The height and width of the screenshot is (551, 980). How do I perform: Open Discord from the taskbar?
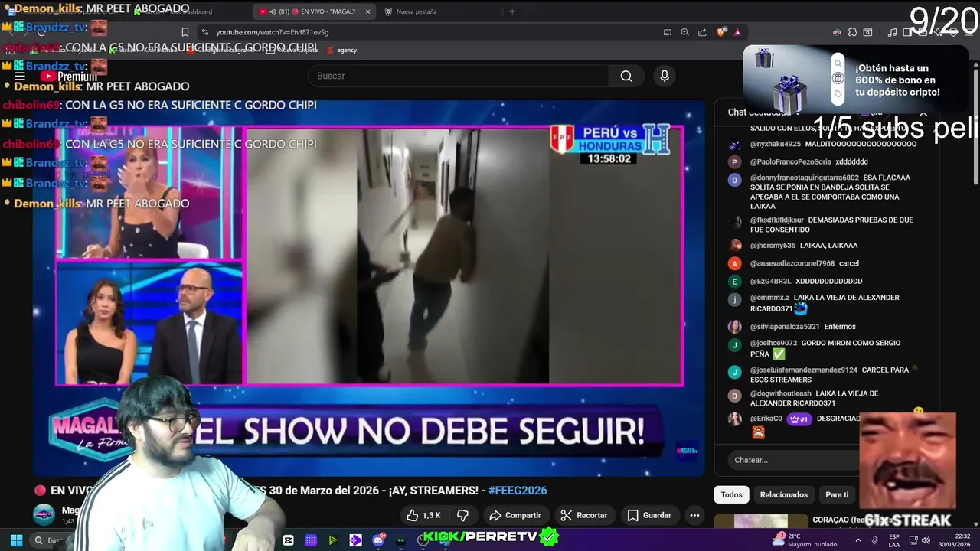[378, 540]
